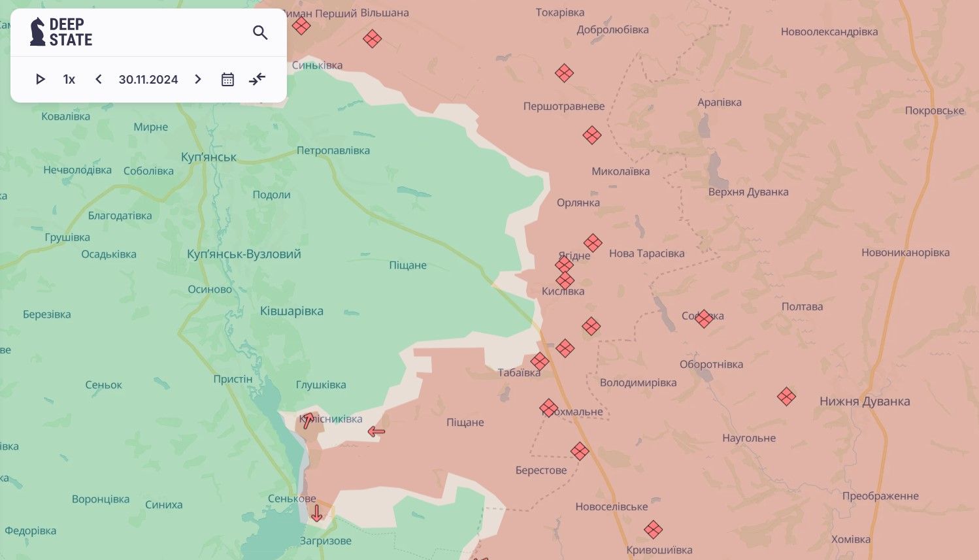The image size is (979, 560).
Task: Click the unit marker near Табаївка
Action: tap(540, 361)
